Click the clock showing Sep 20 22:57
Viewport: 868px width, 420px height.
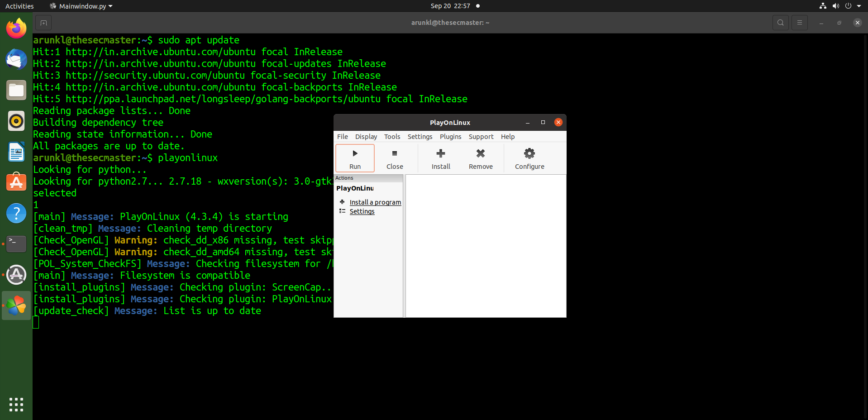pos(450,6)
